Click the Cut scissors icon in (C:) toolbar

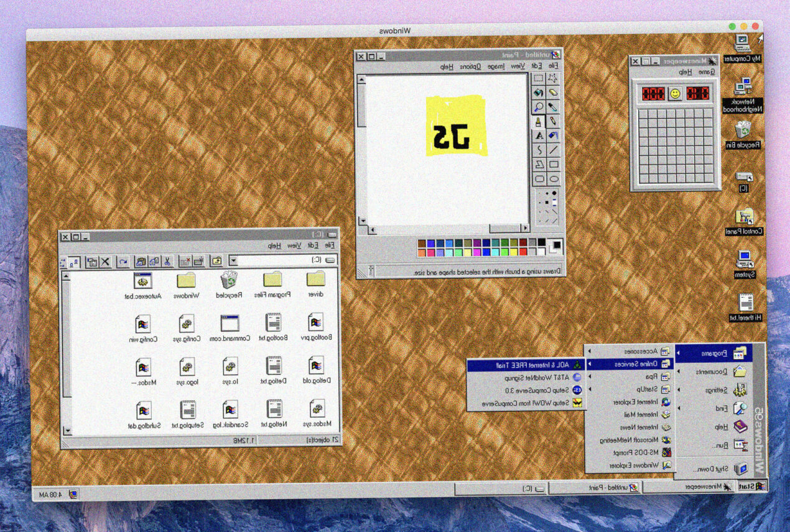point(167,262)
